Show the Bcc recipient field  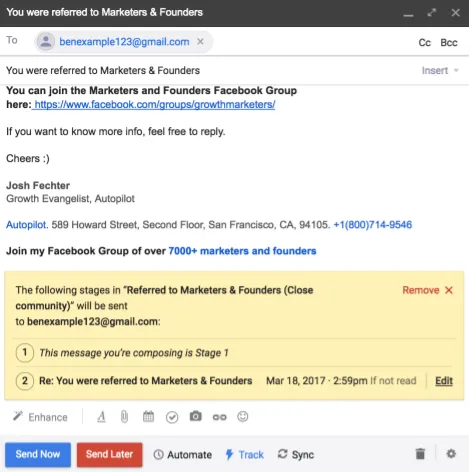coord(449,43)
